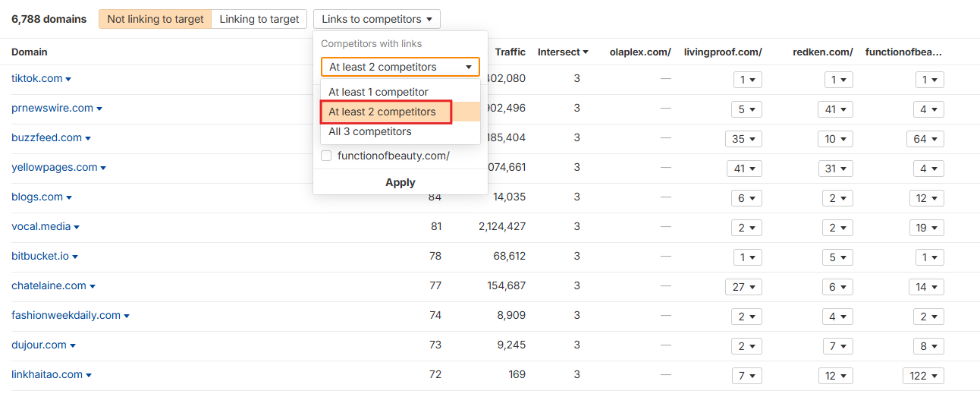Click the olaplex.com/ column header
The image size is (980, 394).
pos(640,52)
